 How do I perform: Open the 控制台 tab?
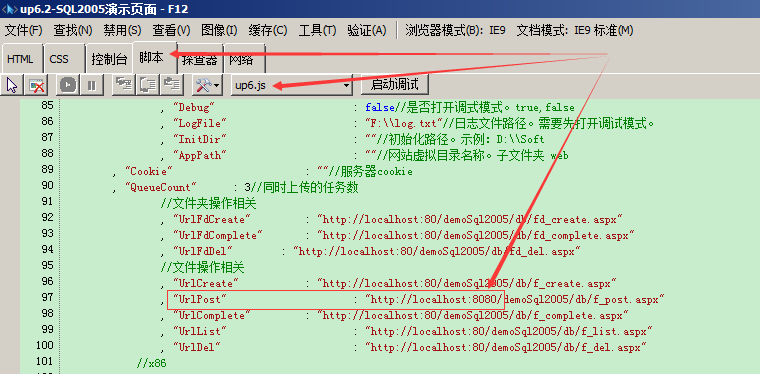click(110, 60)
